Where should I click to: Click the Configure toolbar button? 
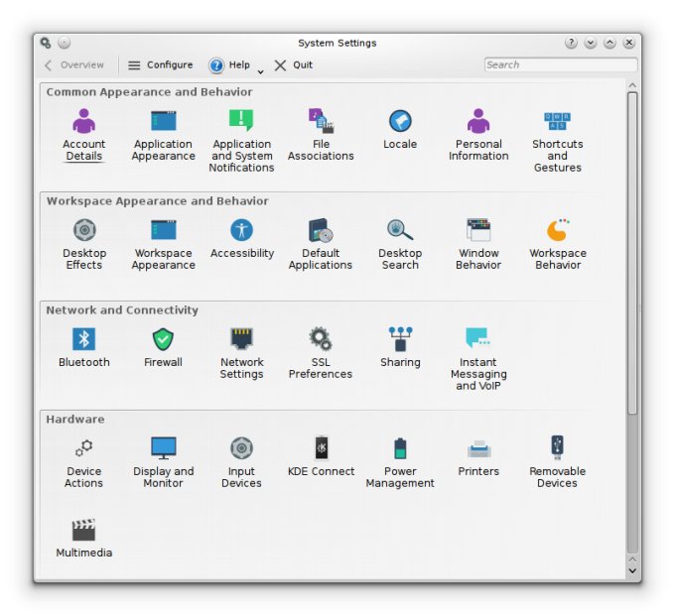coord(160,65)
